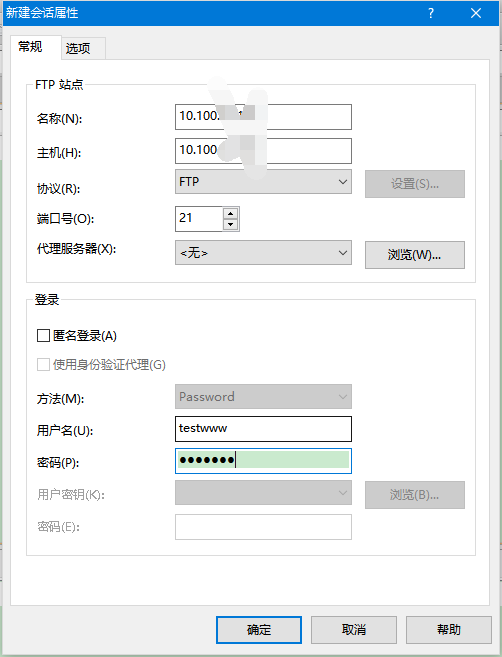Click the 密码(P) password field
This screenshot has width=502, height=657.
point(263,461)
